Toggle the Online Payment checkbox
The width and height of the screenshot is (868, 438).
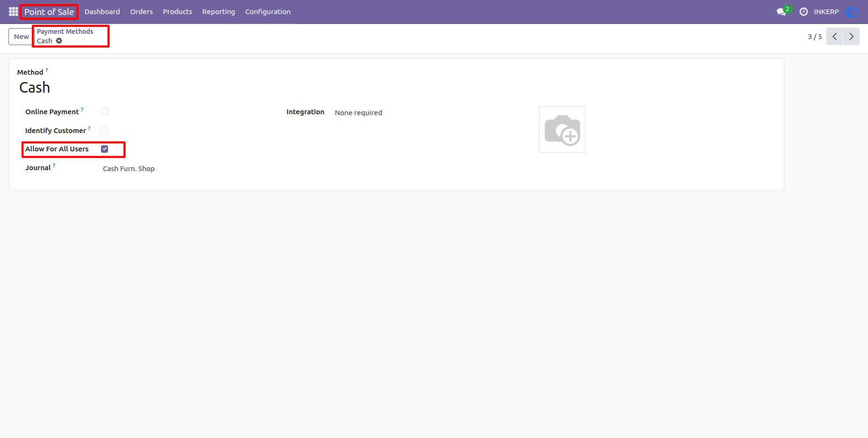[104, 112]
